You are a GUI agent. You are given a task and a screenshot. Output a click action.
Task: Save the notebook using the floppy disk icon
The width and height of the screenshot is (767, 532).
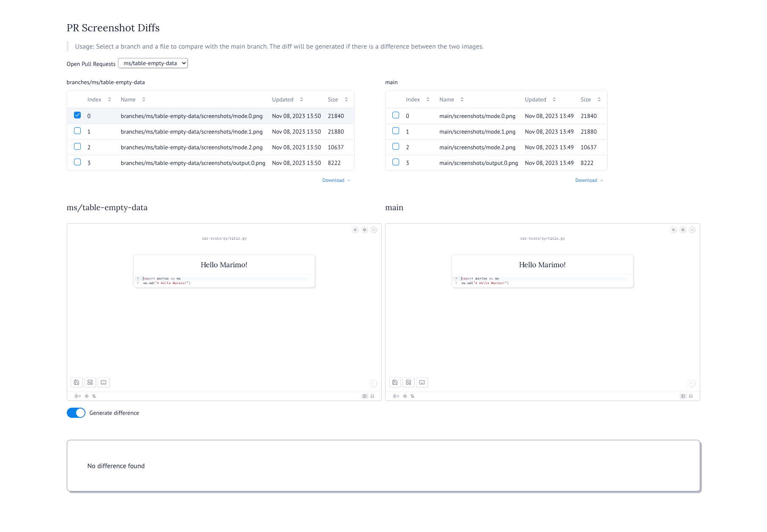pos(77,382)
